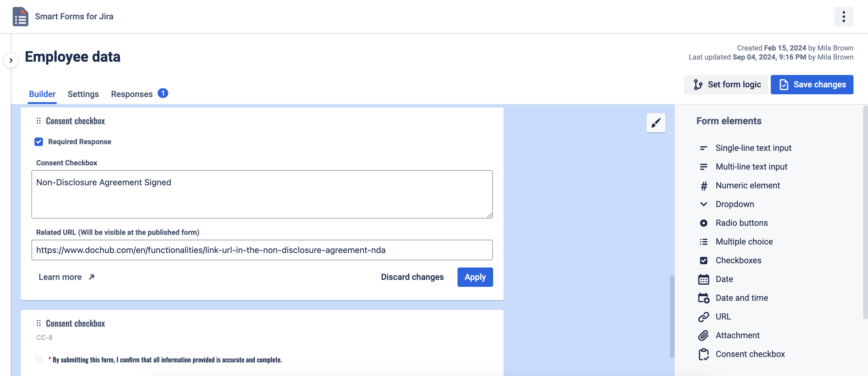Image resolution: width=868 pixels, height=376 pixels.
Task: Add a Date element label
Action: point(724,279)
